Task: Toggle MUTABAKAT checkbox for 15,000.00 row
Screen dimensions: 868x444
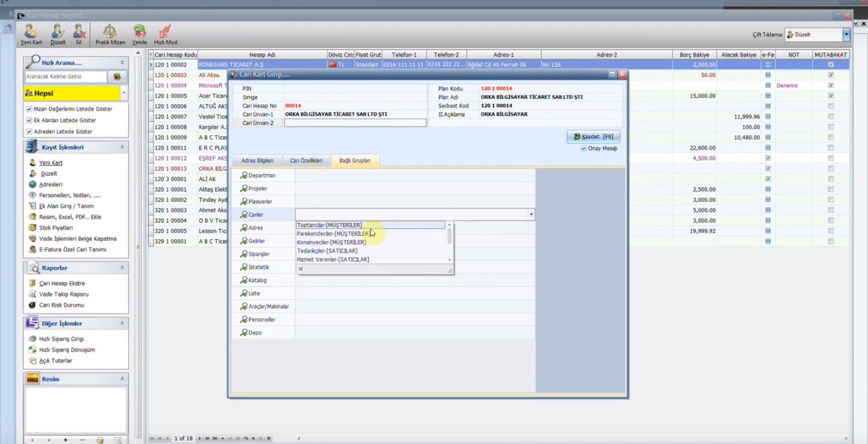Action: 831,96
